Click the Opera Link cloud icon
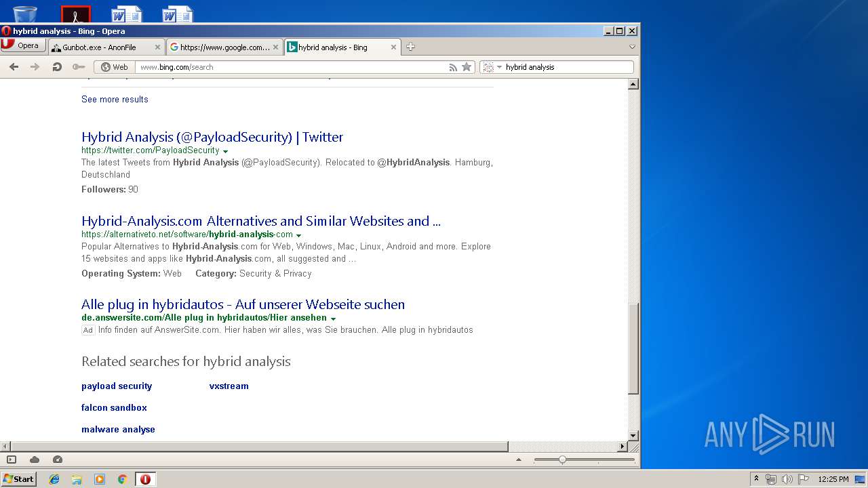868x488 pixels. (35, 460)
